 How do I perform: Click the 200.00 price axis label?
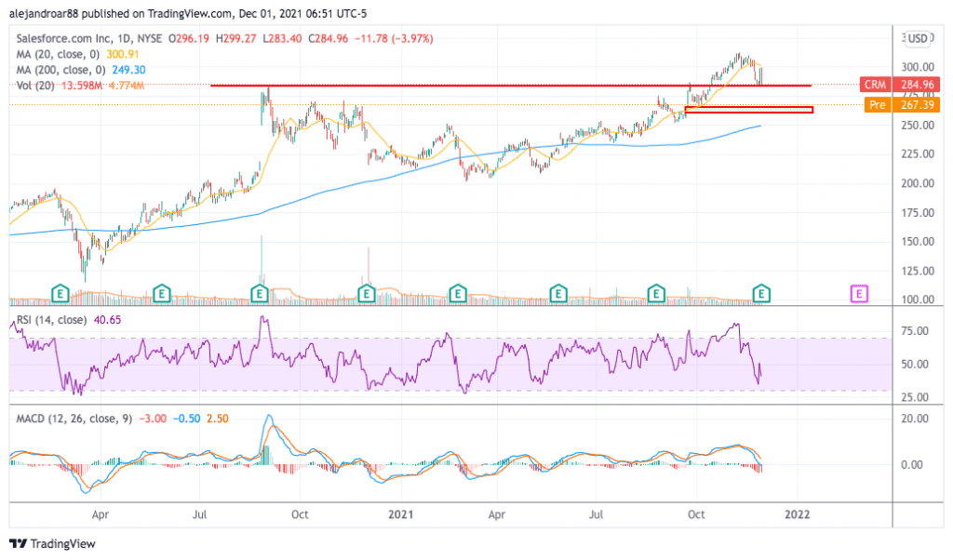[x=918, y=183]
